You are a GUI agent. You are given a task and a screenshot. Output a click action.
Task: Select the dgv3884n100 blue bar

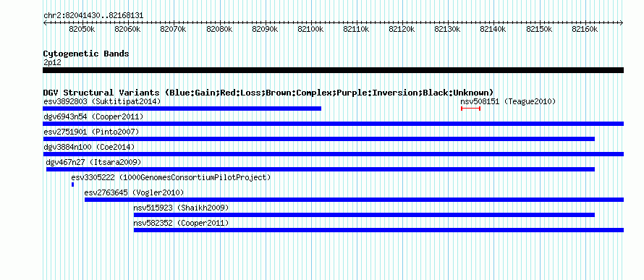pos(333,154)
